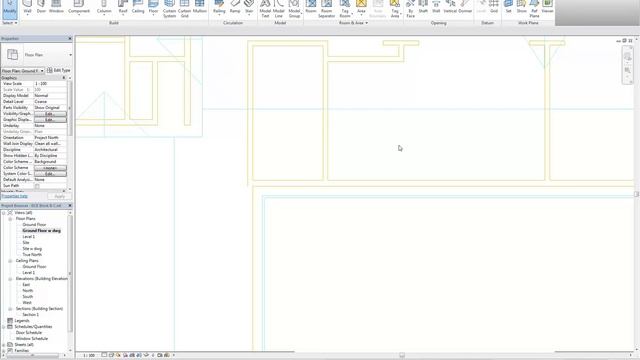Viewport: 640px width, 360px height.
Task: Activate the Tag Room tool
Action: coord(345,9)
